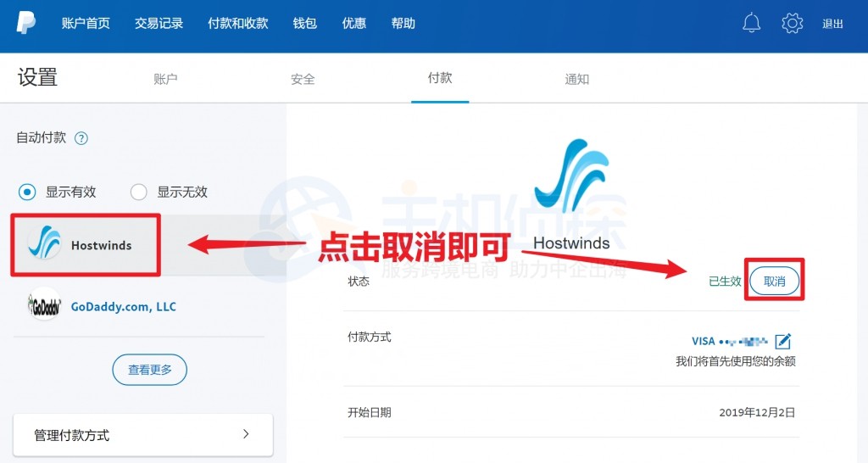Open 帮助 menu item
The height and width of the screenshot is (463, 868).
(x=403, y=23)
